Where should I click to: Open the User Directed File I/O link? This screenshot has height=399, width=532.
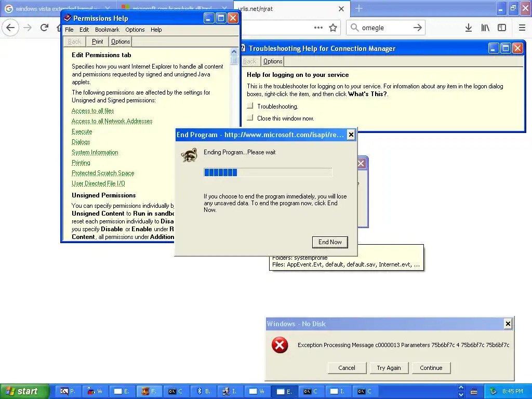tap(98, 183)
